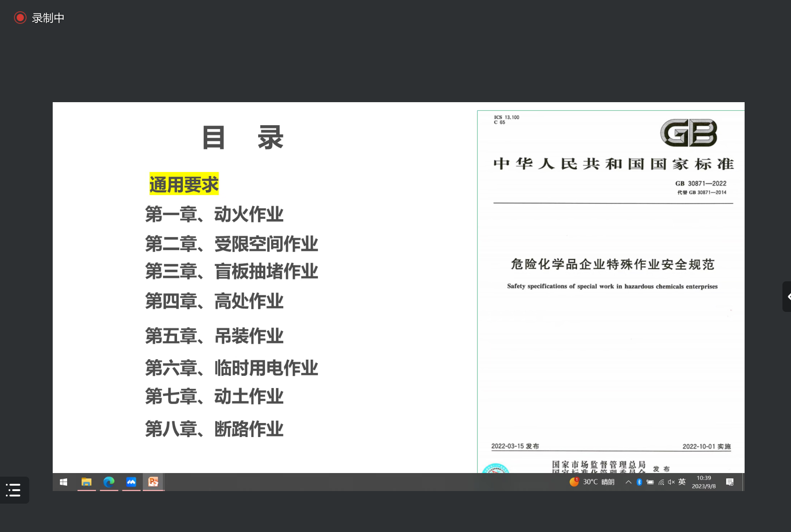
Task: Open the 30°C weather widget
Action: (592, 482)
